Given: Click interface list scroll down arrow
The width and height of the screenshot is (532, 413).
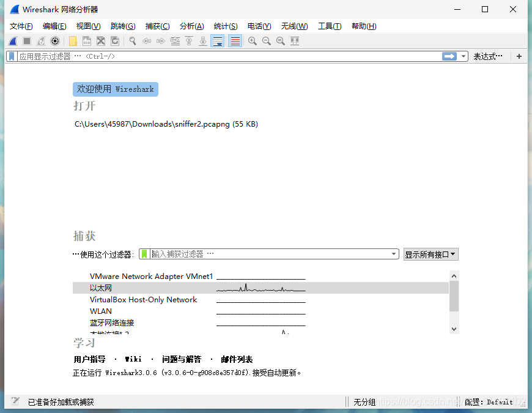Looking at the screenshot, I should point(454,329).
